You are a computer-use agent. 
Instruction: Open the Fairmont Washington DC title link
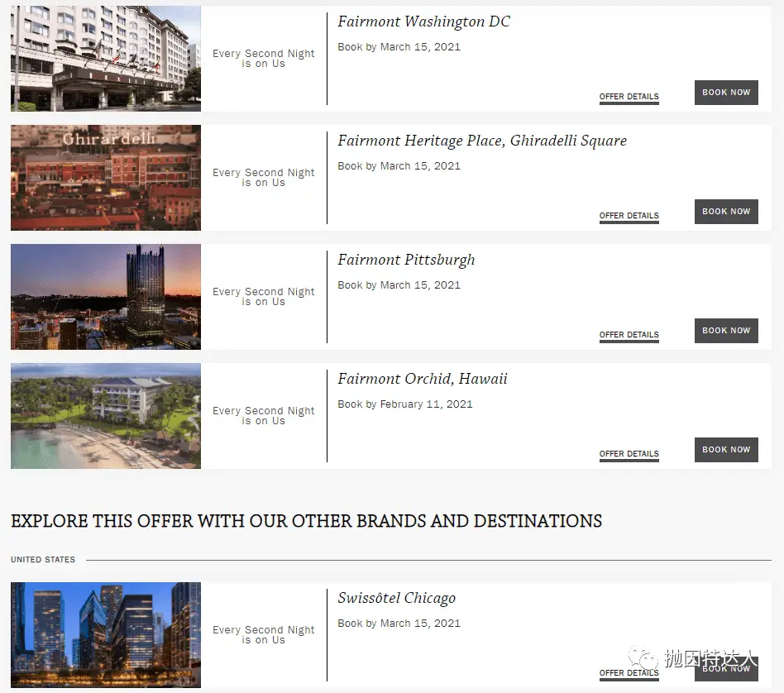point(423,22)
